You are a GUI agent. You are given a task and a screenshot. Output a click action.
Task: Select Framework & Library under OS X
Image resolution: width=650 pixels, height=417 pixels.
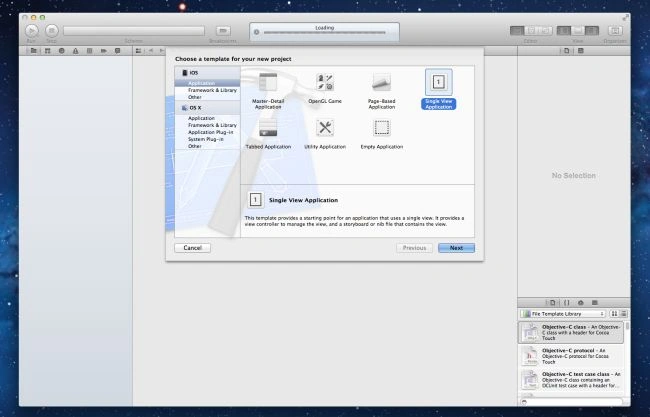pyautogui.click(x=212, y=125)
